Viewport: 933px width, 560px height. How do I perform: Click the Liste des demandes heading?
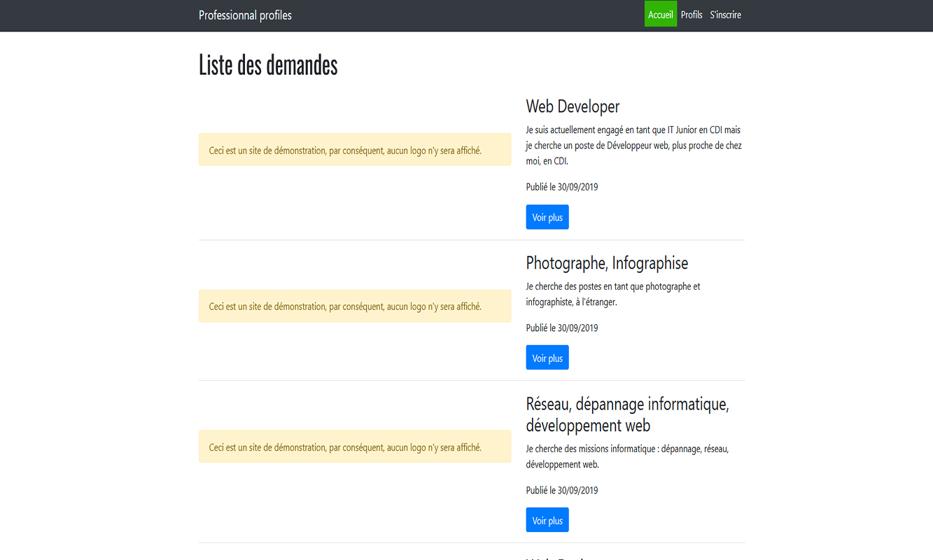point(268,65)
